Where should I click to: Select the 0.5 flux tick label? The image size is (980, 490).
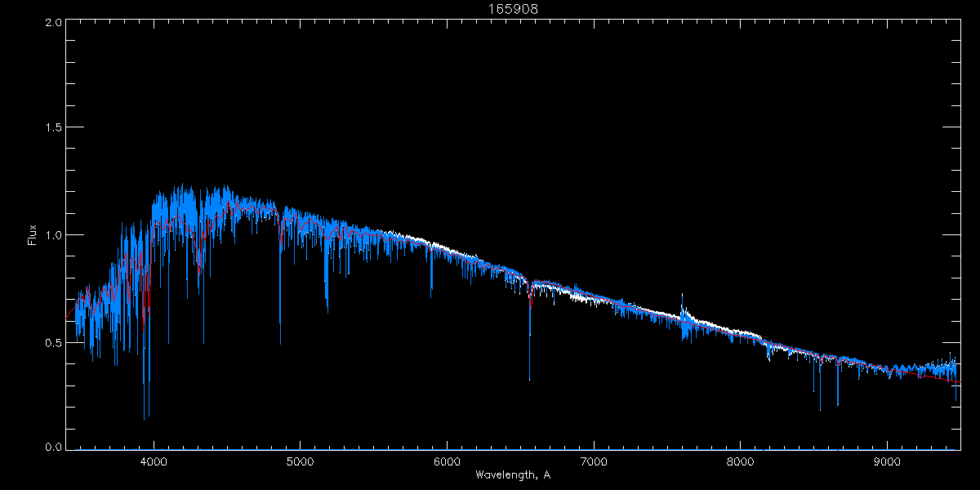pos(51,342)
